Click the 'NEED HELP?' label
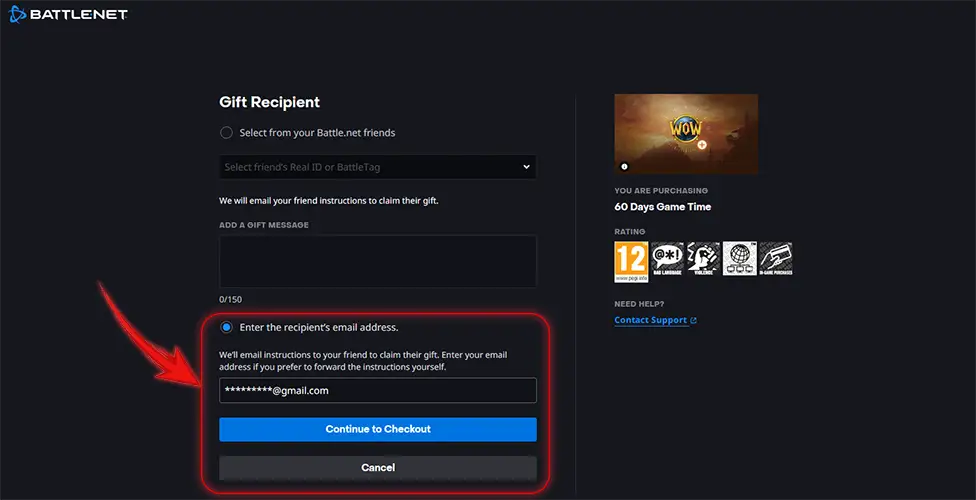Screen dimensions: 976x500 [639, 304]
